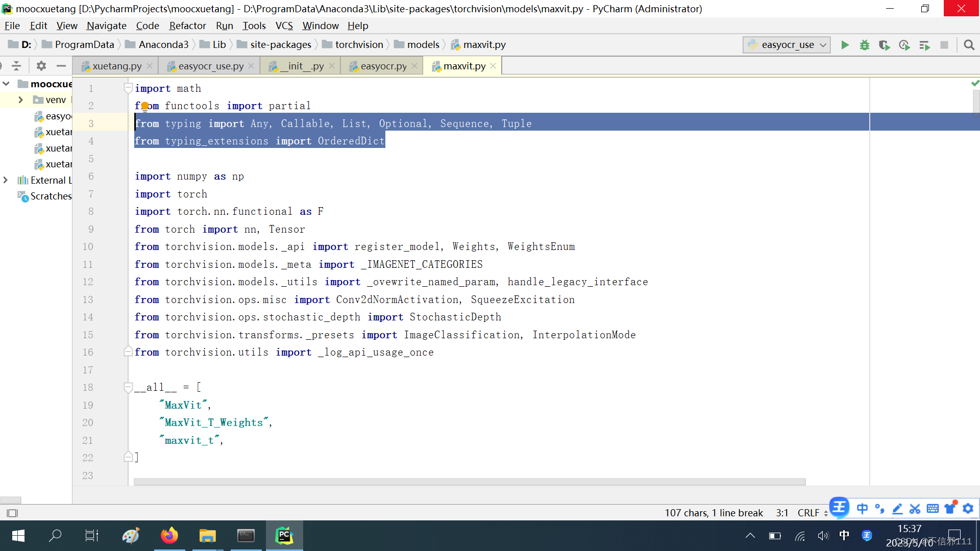Click fold end marker on line 16
The height and width of the screenshot is (551, 980).
(128, 352)
